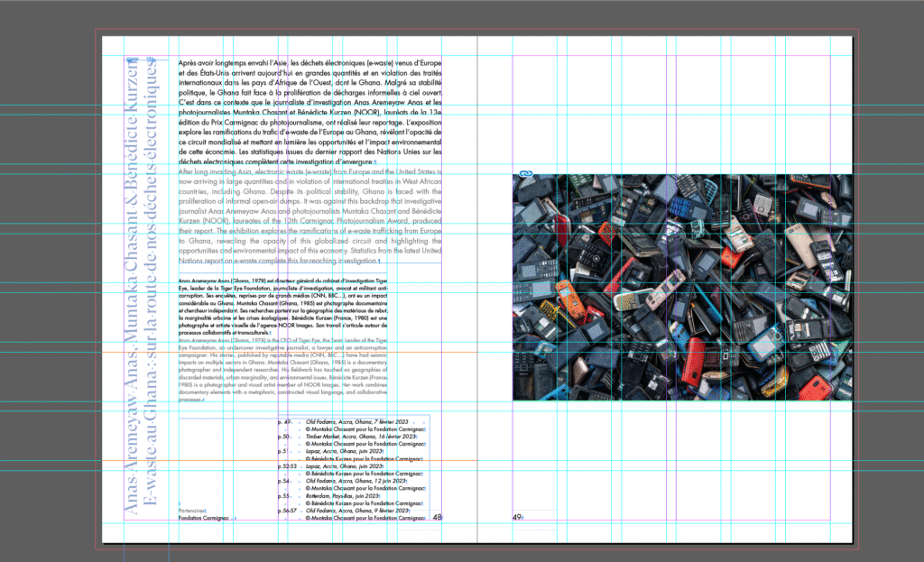Select the grey English biography about Tiger Eye

[282, 369]
